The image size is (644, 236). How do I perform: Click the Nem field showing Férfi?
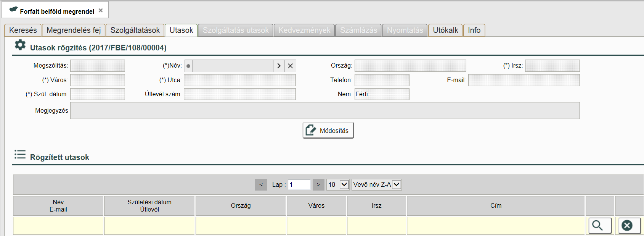[x=382, y=94]
